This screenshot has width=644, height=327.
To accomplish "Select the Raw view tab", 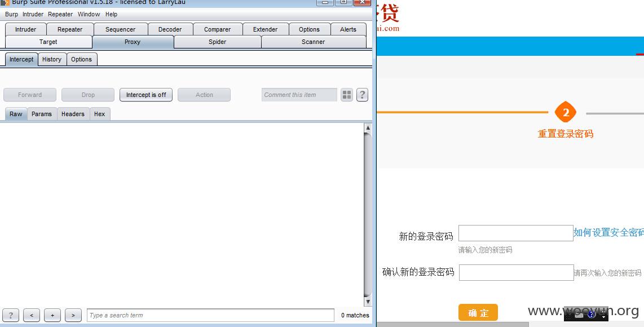I will [16, 114].
